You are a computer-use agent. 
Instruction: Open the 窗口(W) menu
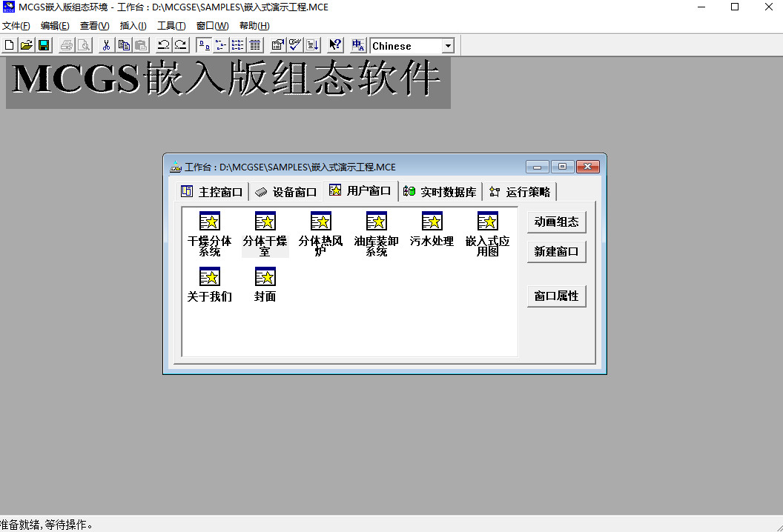212,26
